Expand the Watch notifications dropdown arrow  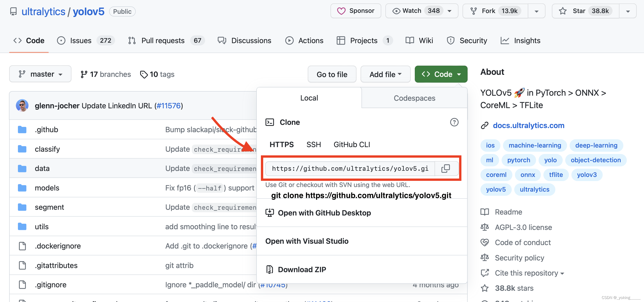click(449, 11)
